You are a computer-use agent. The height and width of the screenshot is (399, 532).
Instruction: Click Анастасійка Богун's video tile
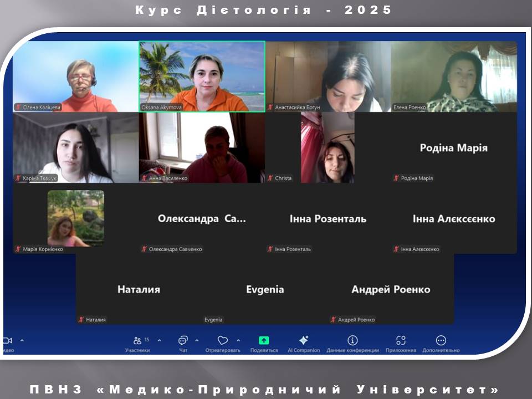[328, 76]
